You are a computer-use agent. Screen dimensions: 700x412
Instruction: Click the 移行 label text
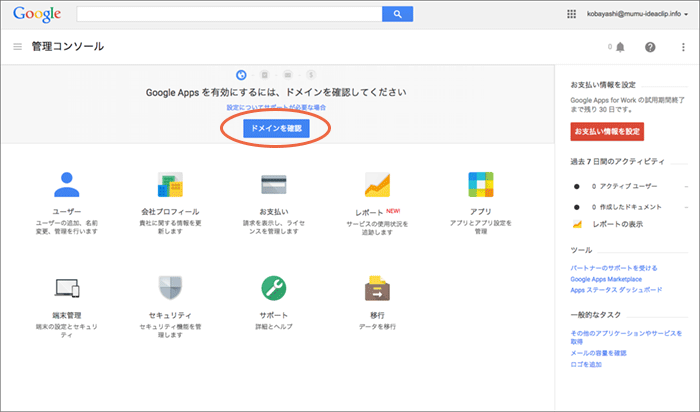click(x=377, y=315)
